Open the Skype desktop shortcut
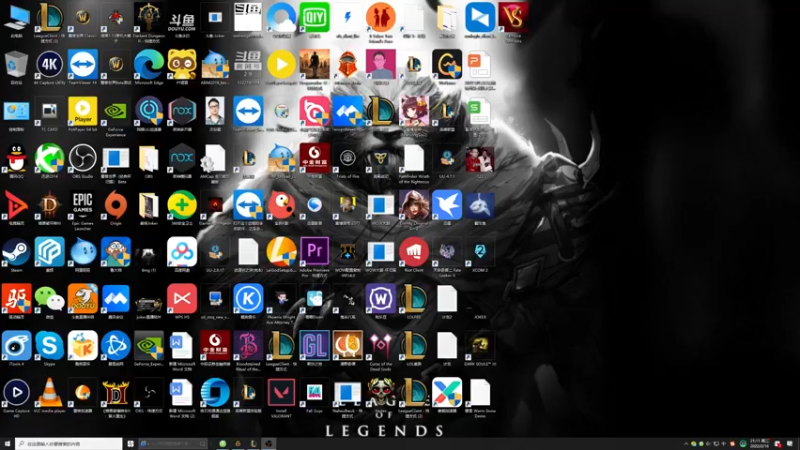 [49, 348]
